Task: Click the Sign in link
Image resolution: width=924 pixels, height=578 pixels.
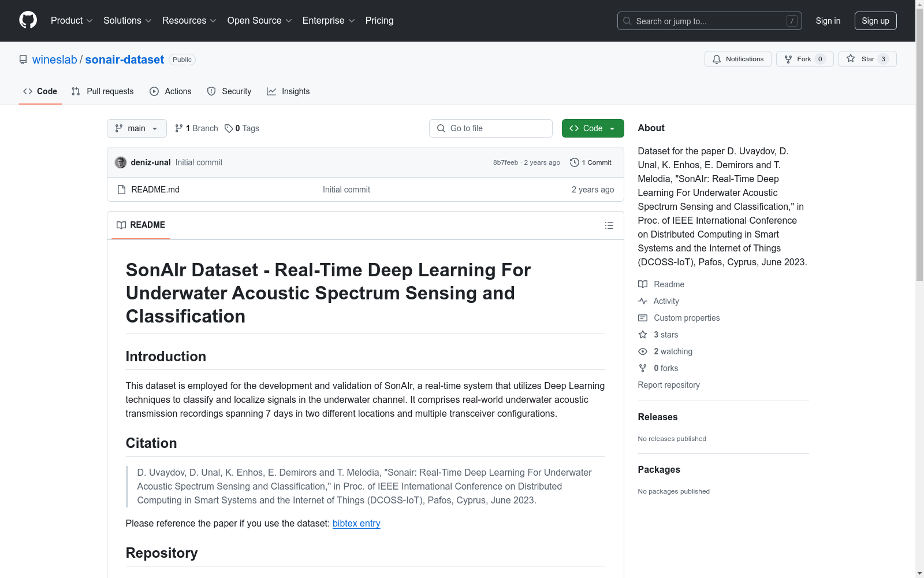Action: [x=828, y=21]
